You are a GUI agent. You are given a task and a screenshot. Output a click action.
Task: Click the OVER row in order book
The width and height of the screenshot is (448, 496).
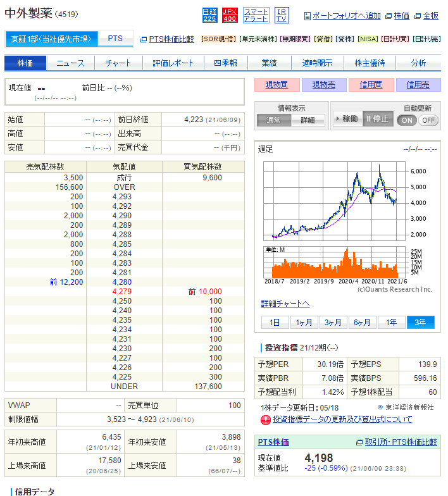124,187
